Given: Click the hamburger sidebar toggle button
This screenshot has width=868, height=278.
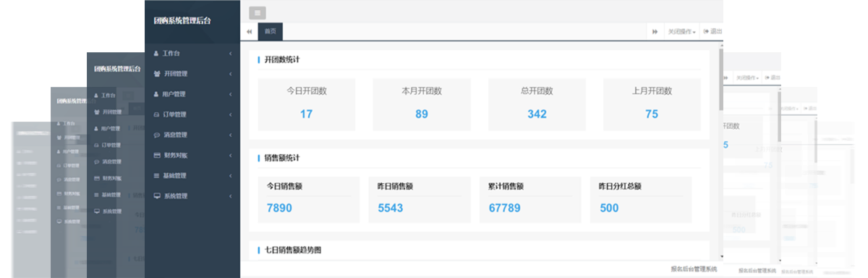Looking at the screenshot, I should click(x=258, y=12).
